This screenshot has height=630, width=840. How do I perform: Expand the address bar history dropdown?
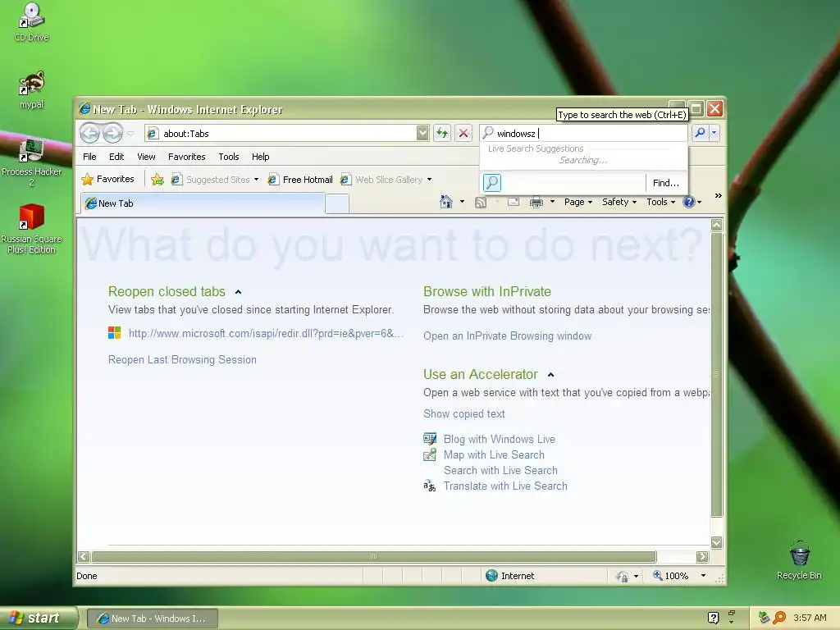point(422,133)
